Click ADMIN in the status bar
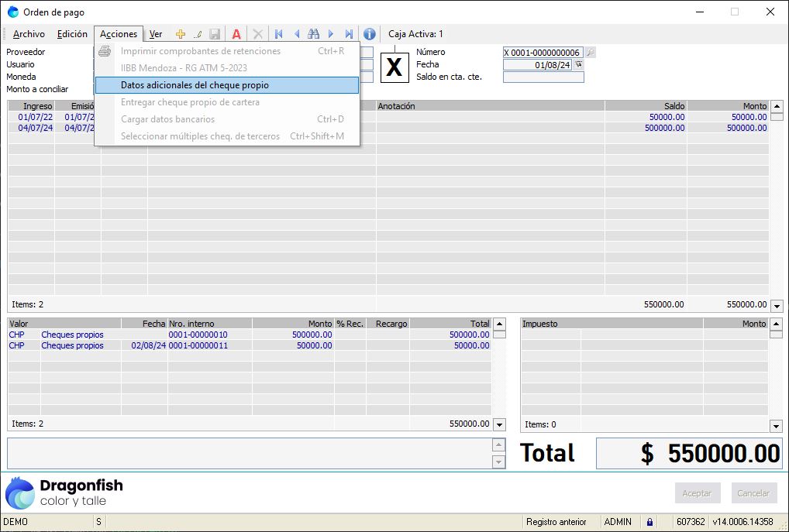The height and width of the screenshot is (532, 789). [618, 522]
